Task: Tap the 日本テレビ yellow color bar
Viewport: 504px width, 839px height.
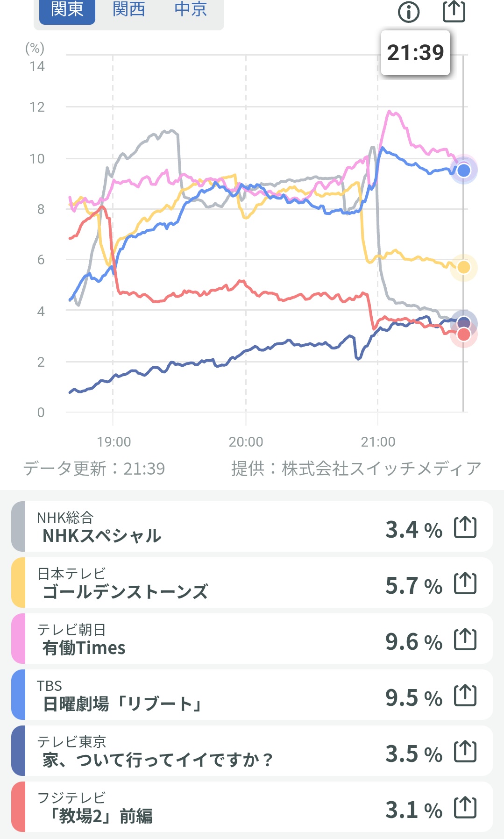Action: [18, 583]
